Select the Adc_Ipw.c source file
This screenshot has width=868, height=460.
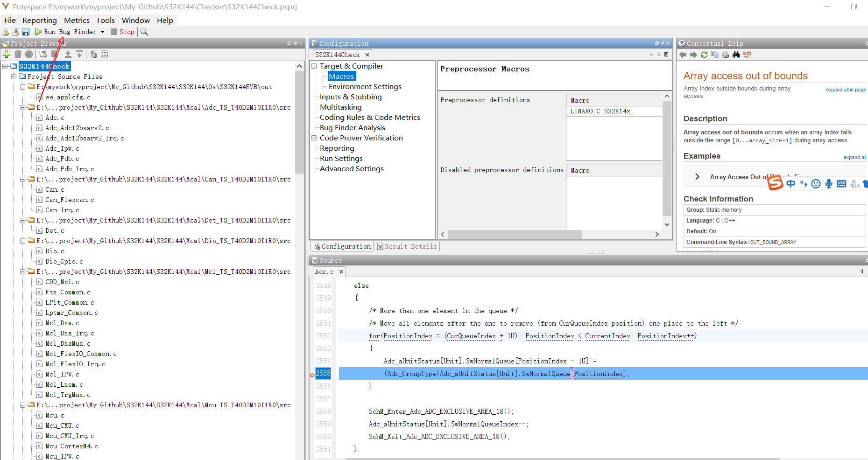click(62, 148)
